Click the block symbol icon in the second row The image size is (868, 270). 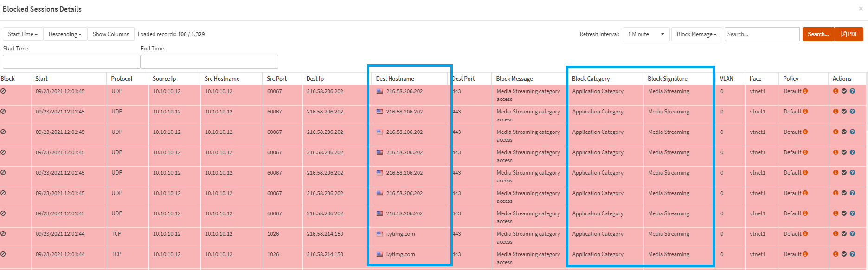pyautogui.click(x=3, y=112)
